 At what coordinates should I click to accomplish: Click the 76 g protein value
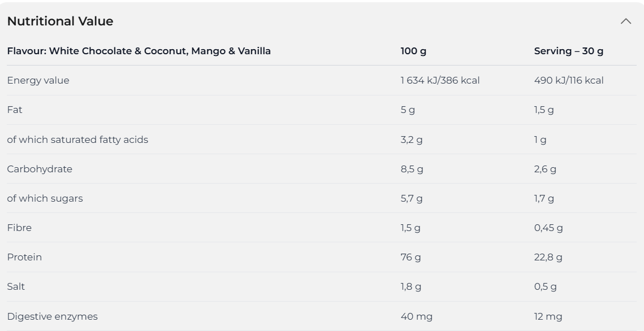[x=410, y=257]
